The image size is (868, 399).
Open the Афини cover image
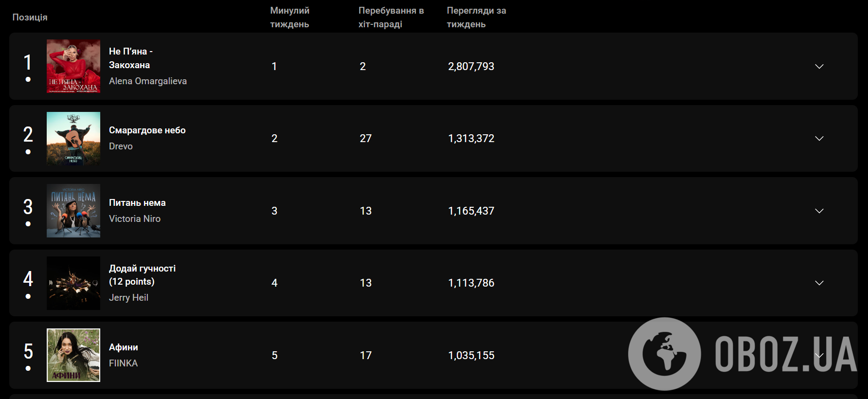pyautogui.click(x=73, y=355)
